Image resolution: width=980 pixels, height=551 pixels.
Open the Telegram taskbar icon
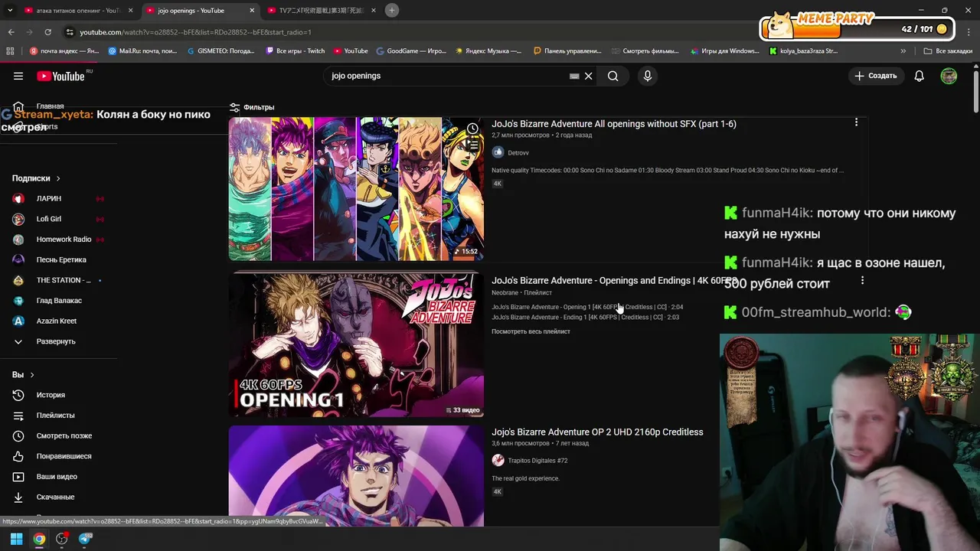(x=85, y=539)
